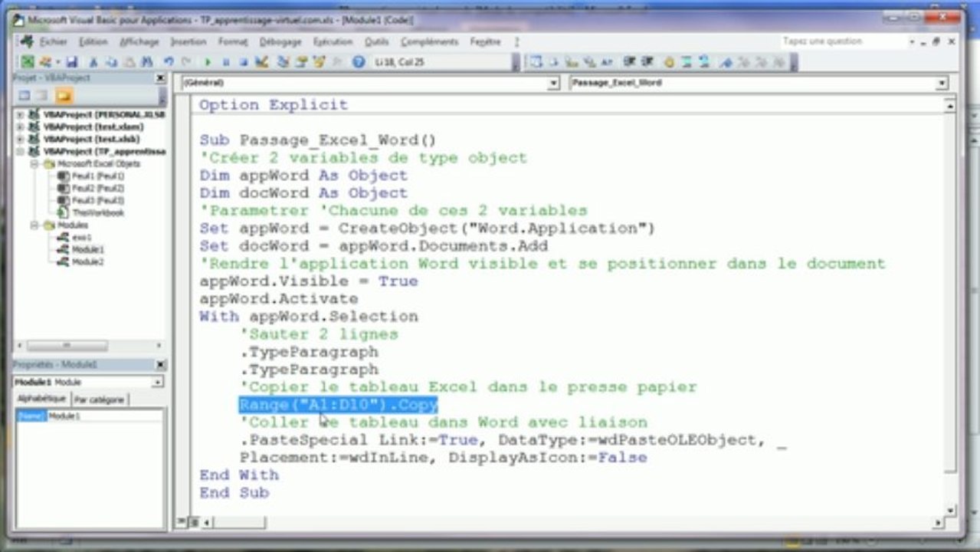Open the Débogage menu
This screenshot has height=552, width=980.
pos(280,42)
